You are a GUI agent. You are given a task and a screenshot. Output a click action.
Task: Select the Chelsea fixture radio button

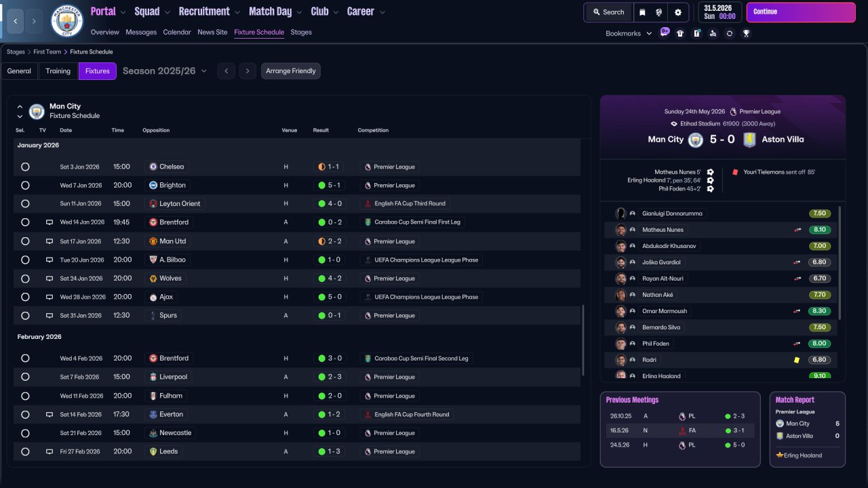25,167
